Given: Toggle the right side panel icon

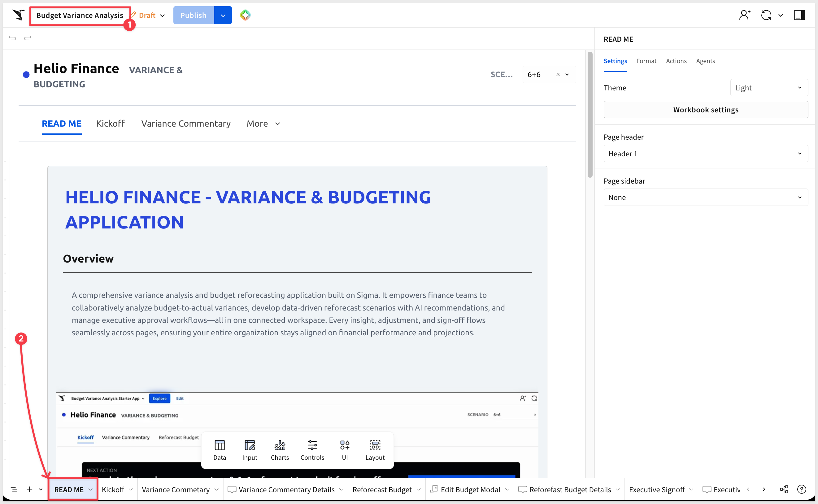Looking at the screenshot, I should [x=799, y=15].
